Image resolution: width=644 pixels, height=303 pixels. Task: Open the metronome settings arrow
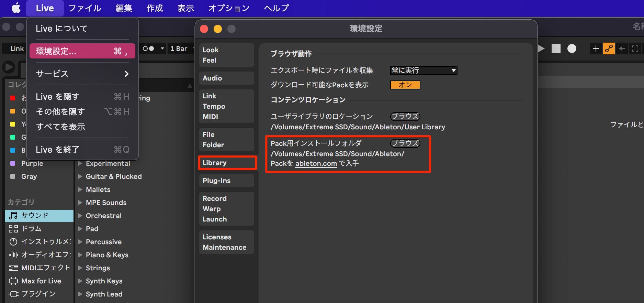tap(162, 48)
